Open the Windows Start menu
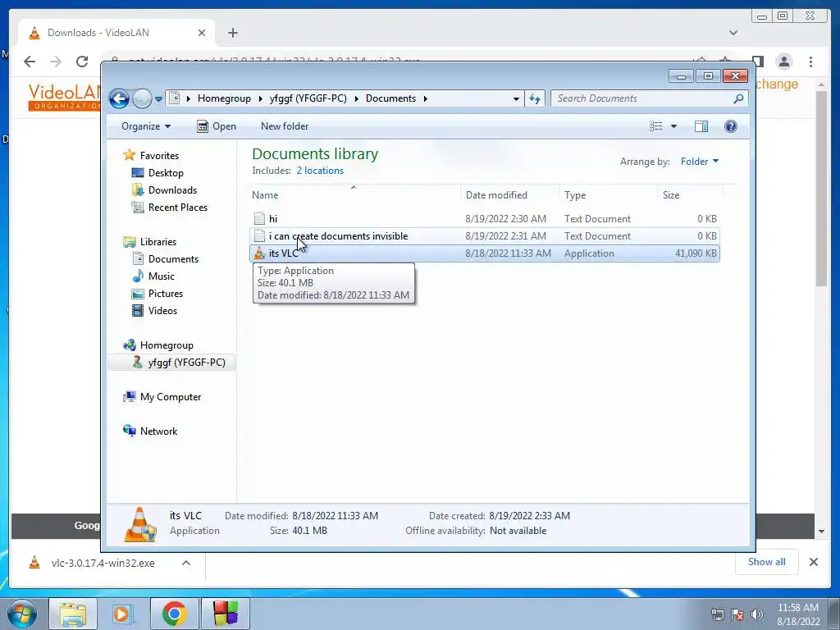Screen dimensions: 840x630 click(x=21, y=614)
